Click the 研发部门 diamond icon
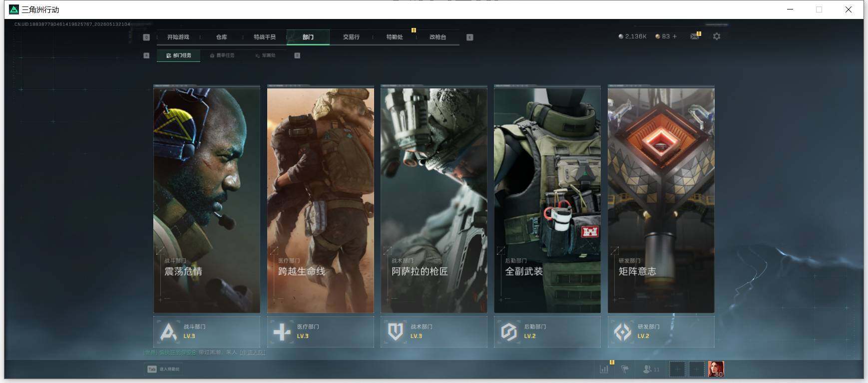 click(622, 332)
